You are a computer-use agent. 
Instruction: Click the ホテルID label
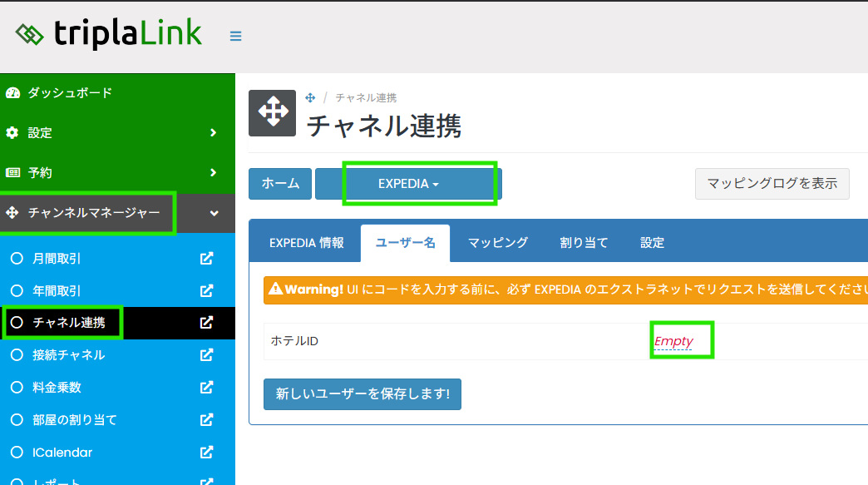[x=294, y=341]
